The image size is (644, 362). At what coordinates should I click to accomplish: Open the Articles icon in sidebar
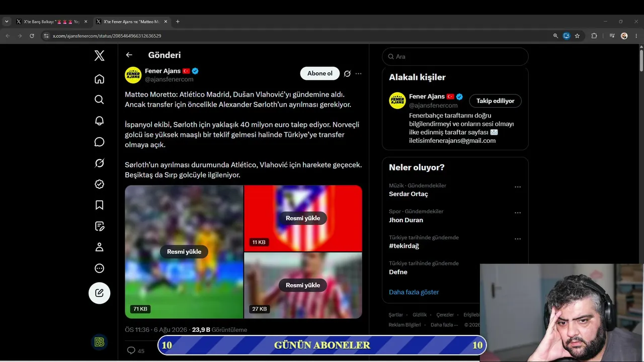pyautogui.click(x=100, y=226)
